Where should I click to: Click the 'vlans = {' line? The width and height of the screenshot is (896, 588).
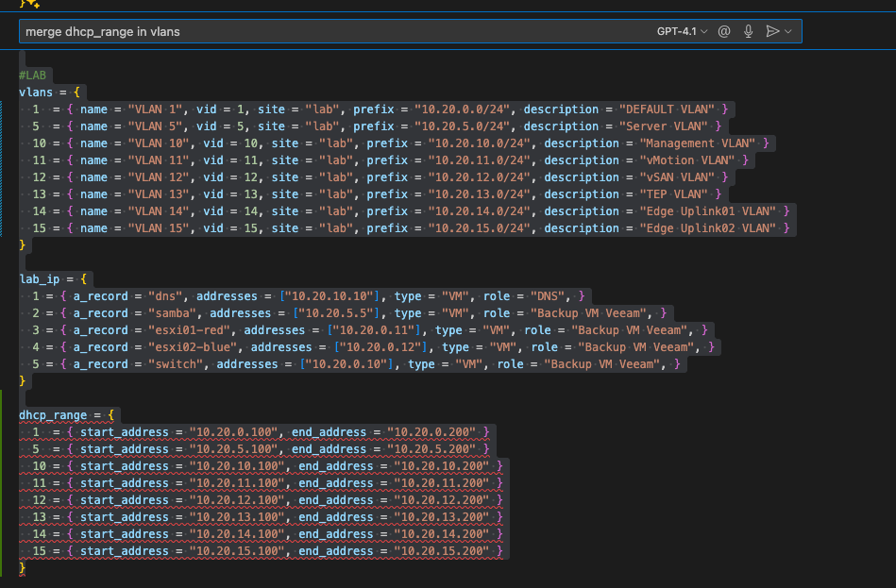[x=50, y=92]
